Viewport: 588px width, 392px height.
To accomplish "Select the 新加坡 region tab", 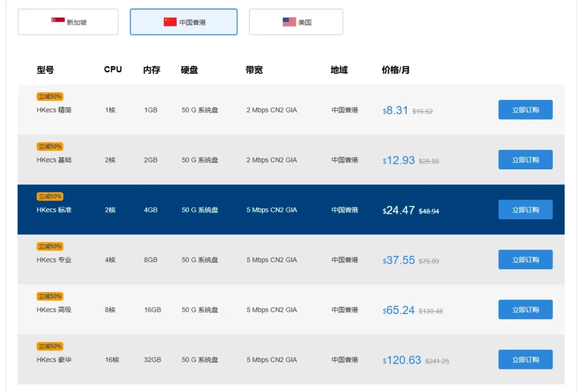I will click(68, 22).
